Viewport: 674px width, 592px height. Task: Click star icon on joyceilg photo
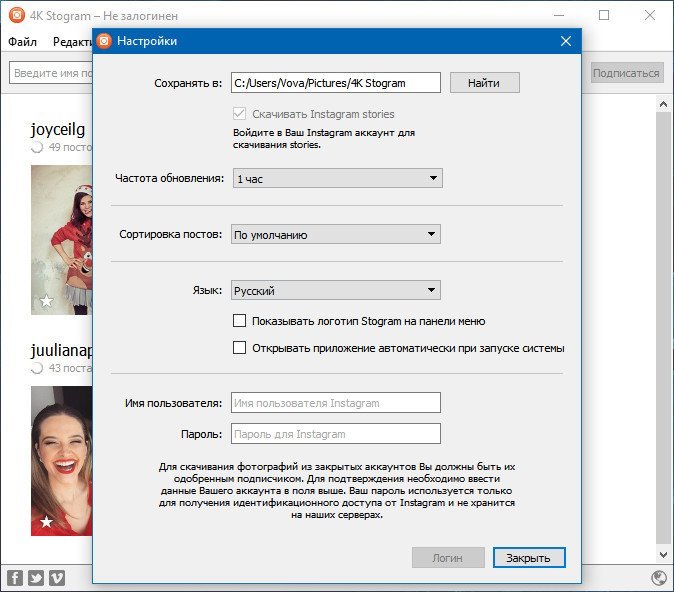46,301
